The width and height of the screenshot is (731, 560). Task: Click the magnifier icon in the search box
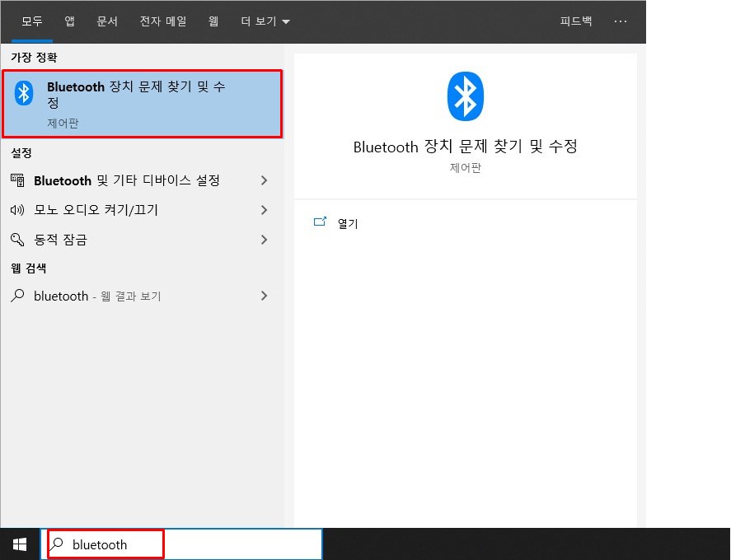pyautogui.click(x=58, y=544)
